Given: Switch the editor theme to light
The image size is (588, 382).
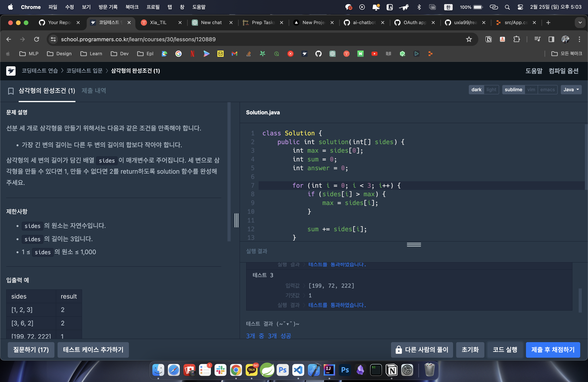Looking at the screenshot, I should pyautogui.click(x=491, y=90).
